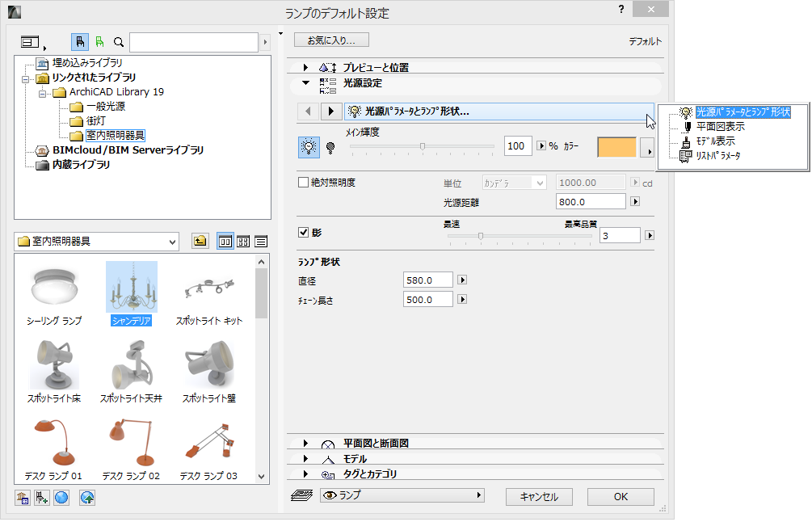Select the green favorites view icon
812x522 pixels.
pos(99,42)
